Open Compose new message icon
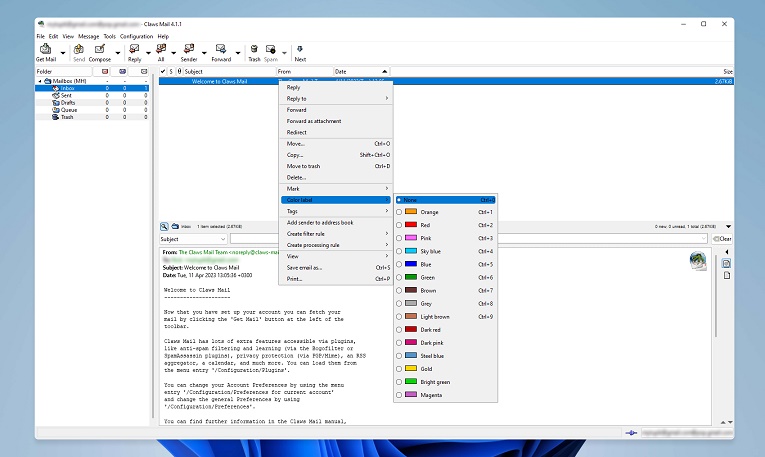 point(100,49)
